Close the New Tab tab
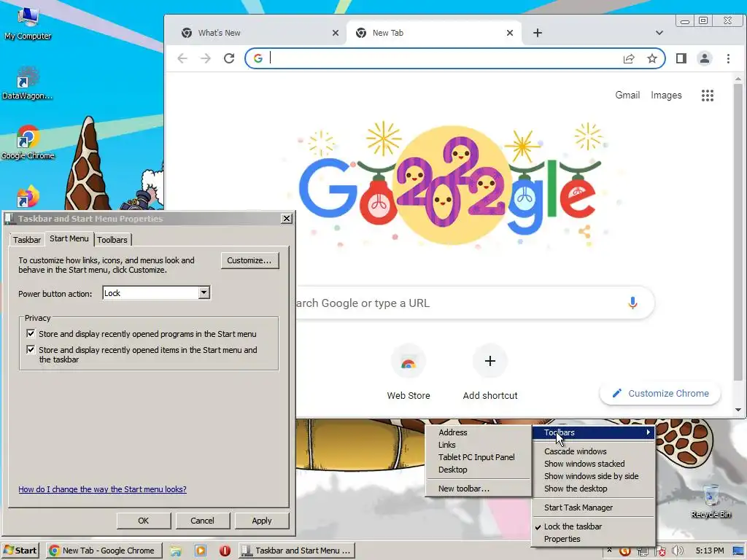Screen dimensions: 747x560 pos(510,33)
